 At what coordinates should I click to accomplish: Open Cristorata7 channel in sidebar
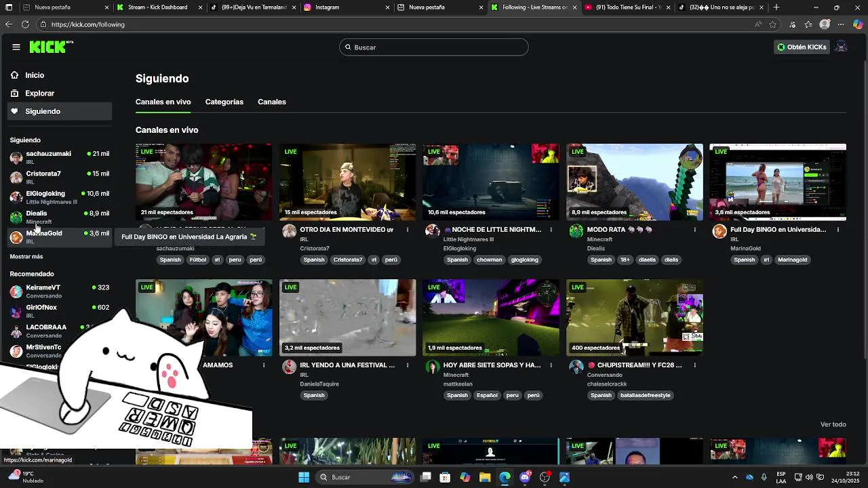[60, 177]
